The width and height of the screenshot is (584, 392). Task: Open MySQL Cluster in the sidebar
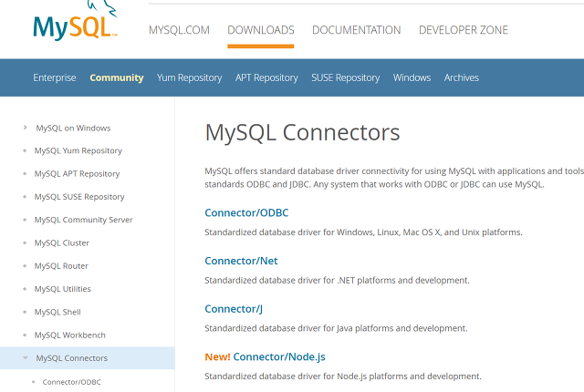(x=62, y=242)
